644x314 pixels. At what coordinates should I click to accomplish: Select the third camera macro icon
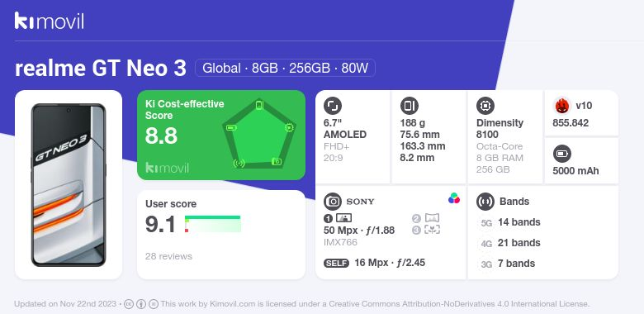click(x=432, y=230)
